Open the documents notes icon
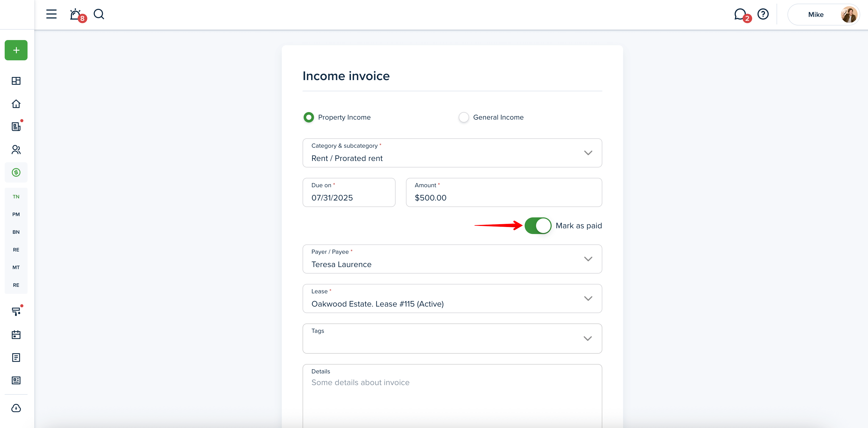Screen dimensions: 868x428 click(x=16, y=358)
